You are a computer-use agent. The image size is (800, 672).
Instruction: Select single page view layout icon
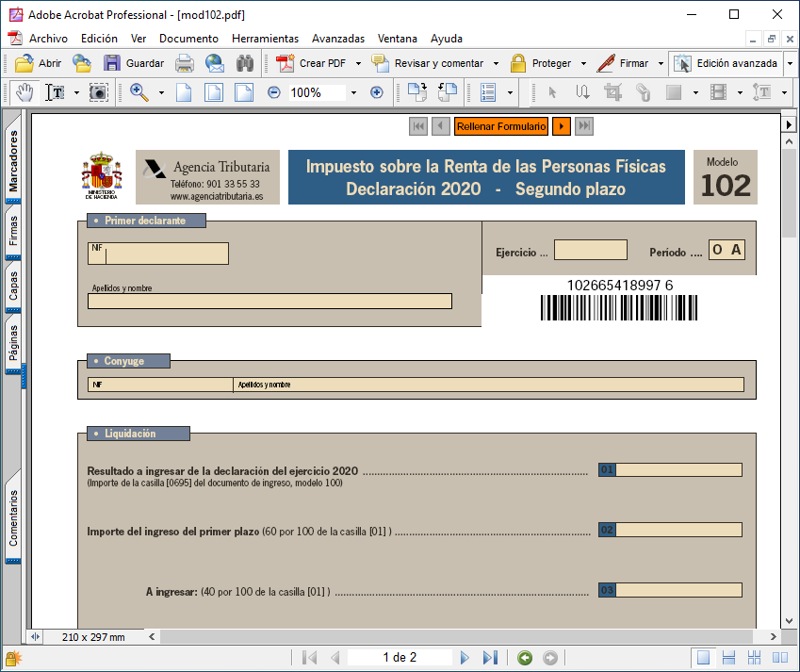[x=703, y=658]
